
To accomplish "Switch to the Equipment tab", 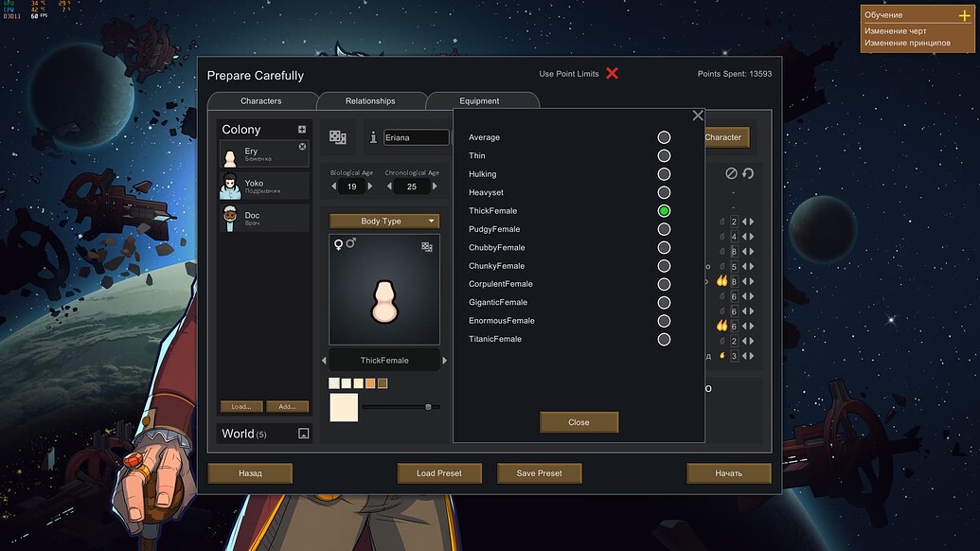I will tap(479, 101).
